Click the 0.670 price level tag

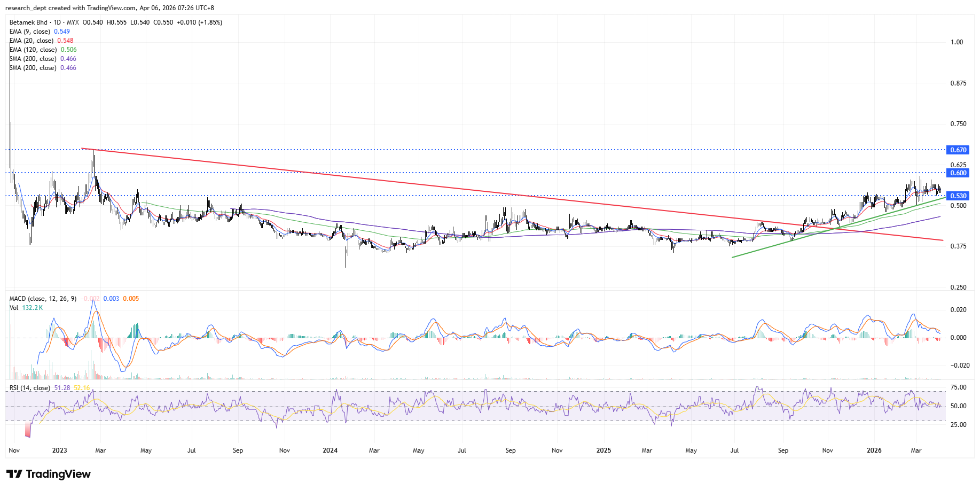pos(958,150)
